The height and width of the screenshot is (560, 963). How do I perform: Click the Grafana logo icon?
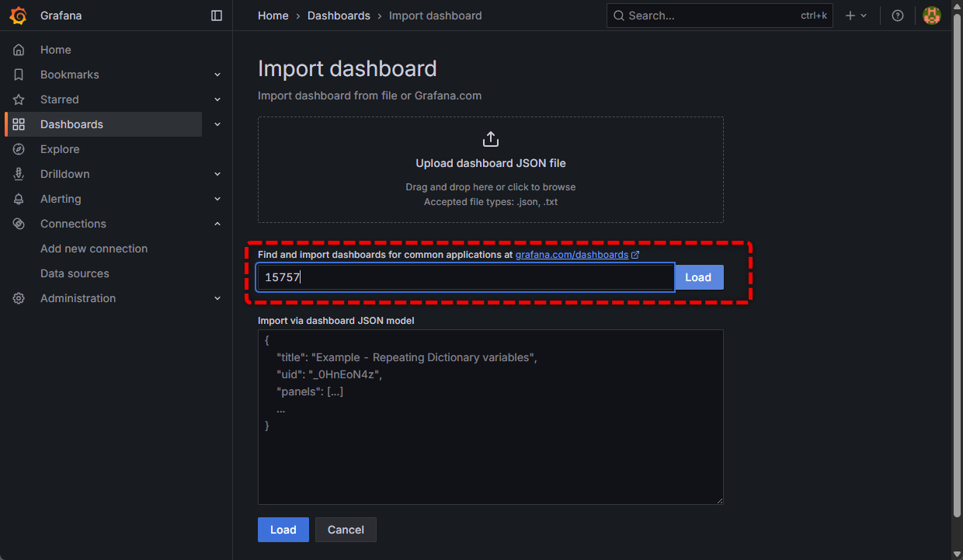pos(18,16)
